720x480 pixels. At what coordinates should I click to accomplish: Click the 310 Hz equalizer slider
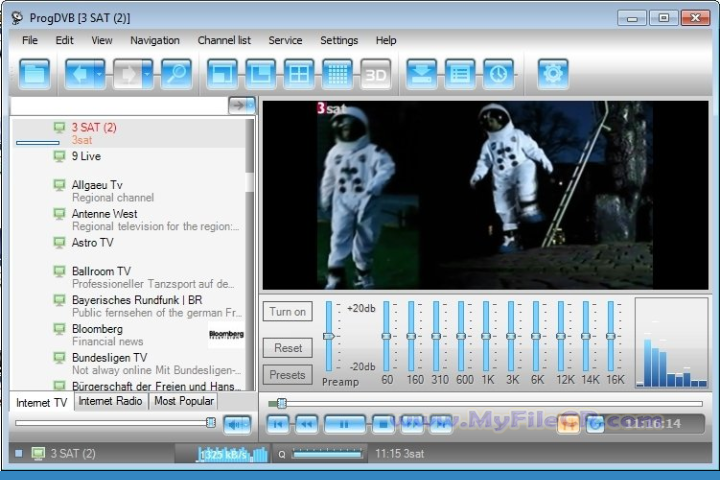pyautogui.click(x=436, y=336)
